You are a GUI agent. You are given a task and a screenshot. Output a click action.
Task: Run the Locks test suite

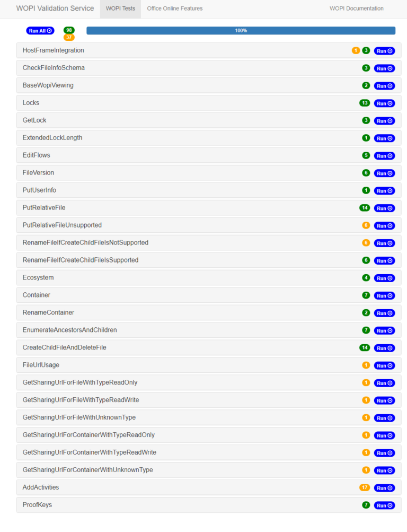[x=384, y=103]
